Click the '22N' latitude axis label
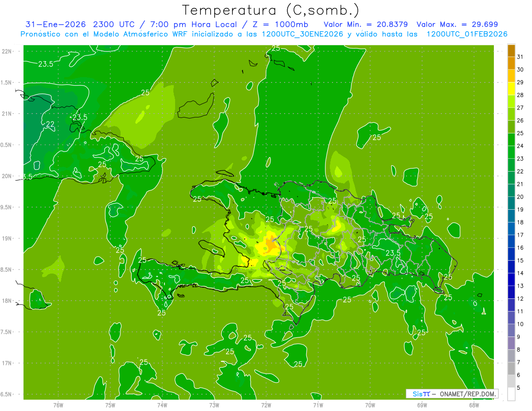 (7, 51)
